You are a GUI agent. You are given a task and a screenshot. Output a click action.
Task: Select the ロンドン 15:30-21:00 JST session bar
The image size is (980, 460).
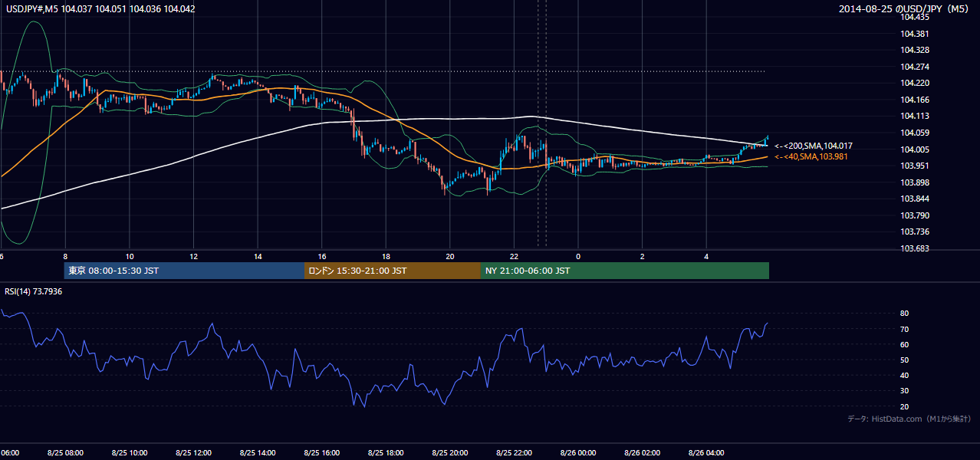(393, 271)
